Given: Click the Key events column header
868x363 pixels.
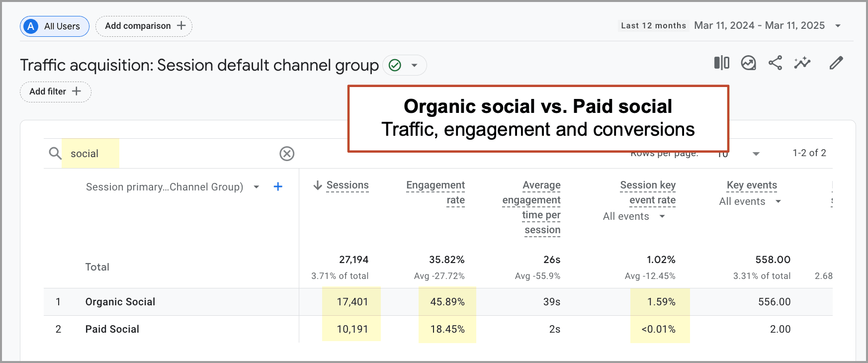Looking at the screenshot, I should tap(752, 185).
